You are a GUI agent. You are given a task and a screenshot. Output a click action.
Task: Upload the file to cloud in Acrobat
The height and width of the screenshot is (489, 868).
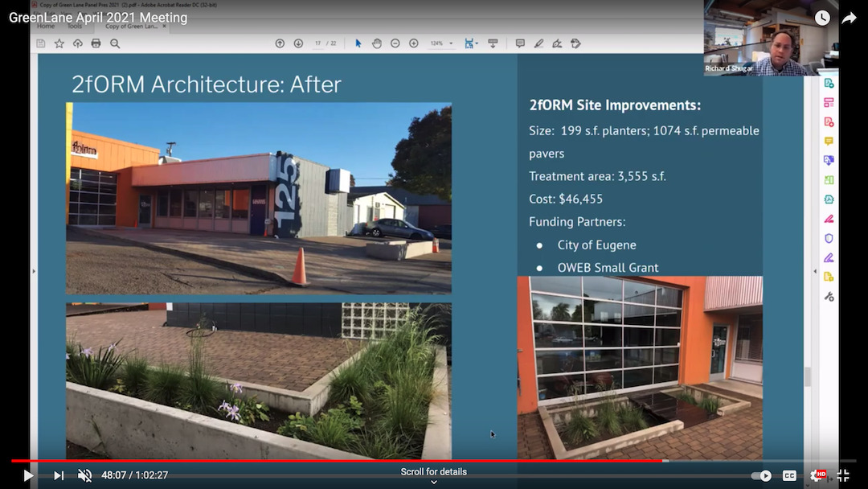click(x=77, y=43)
